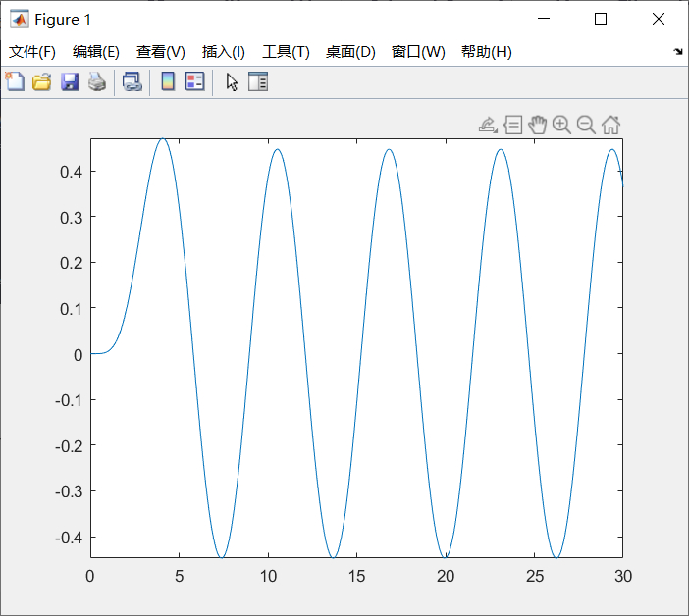Open the 文件(F) menu
This screenshot has height=616, width=689.
coord(32,52)
